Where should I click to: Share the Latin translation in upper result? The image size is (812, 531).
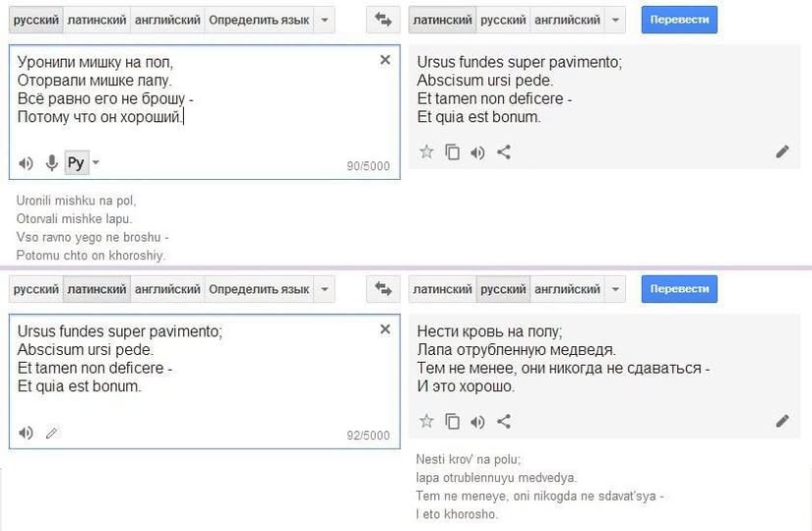point(504,151)
